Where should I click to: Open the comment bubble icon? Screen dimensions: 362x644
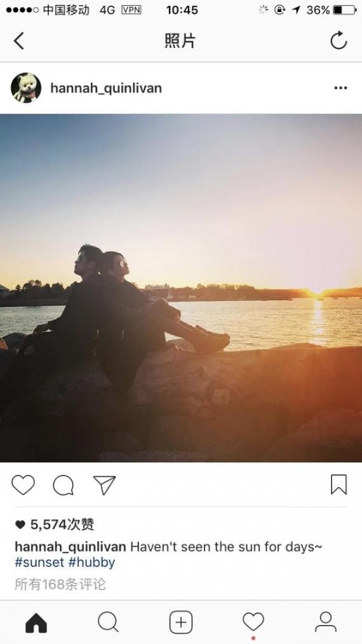(x=64, y=485)
